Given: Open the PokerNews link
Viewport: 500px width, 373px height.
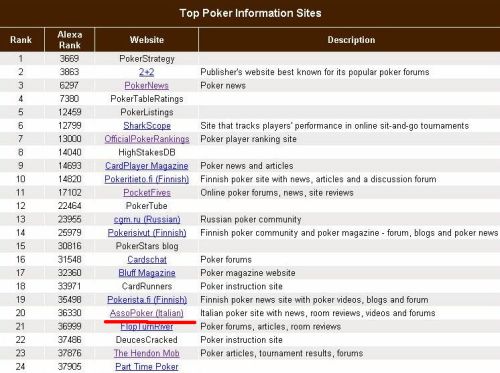Looking at the screenshot, I should [x=147, y=86].
